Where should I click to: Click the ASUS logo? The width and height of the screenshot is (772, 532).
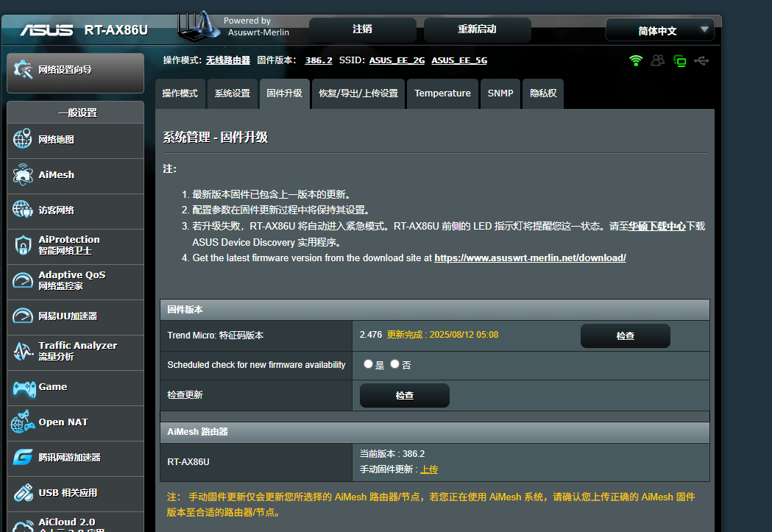[46, 30]
